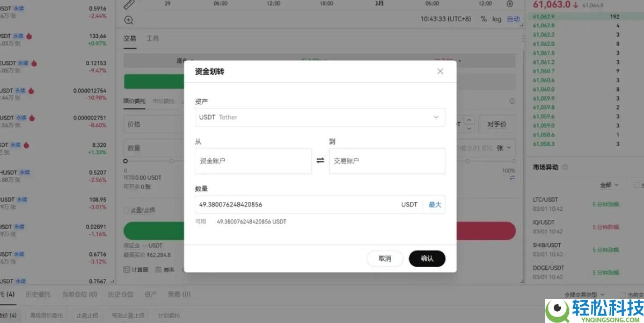Click the fire icon next to 0.000002751

(x=32, y=118)
